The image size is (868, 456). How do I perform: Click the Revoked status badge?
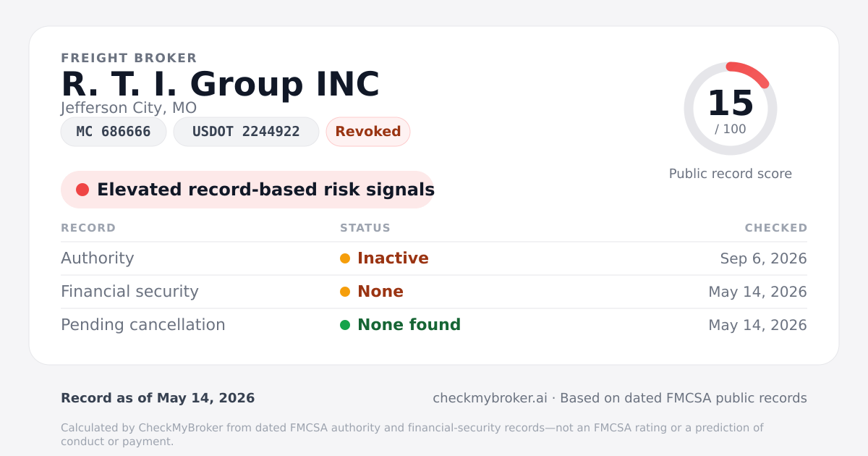368,132
